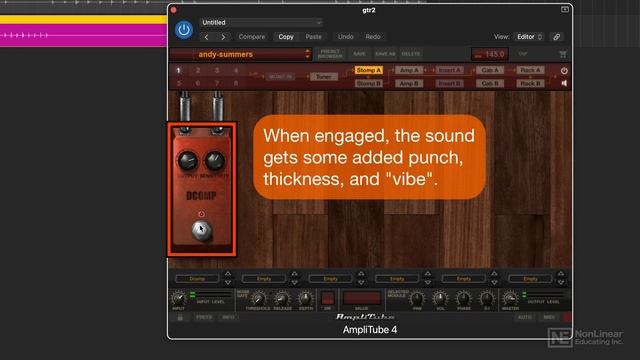Open the View Editor dropdown
This screenshot has width=640, height=360.
click(529, 37)
